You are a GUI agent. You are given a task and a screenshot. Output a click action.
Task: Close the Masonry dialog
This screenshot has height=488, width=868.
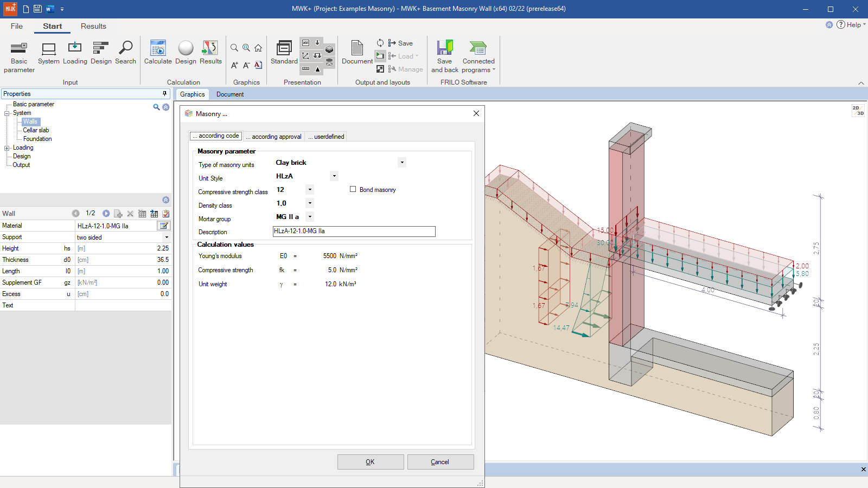click(x=476, y=113)
